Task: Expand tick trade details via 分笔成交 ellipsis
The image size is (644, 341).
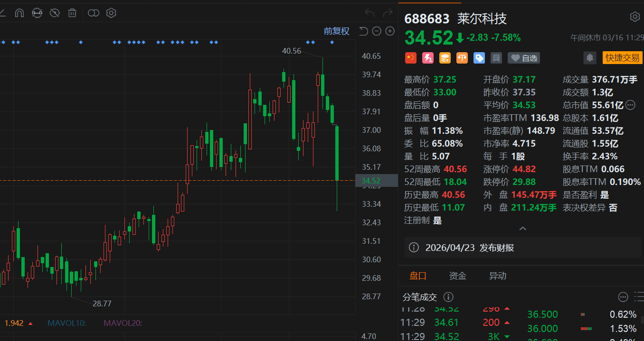Action: click(x=623, y=297)
